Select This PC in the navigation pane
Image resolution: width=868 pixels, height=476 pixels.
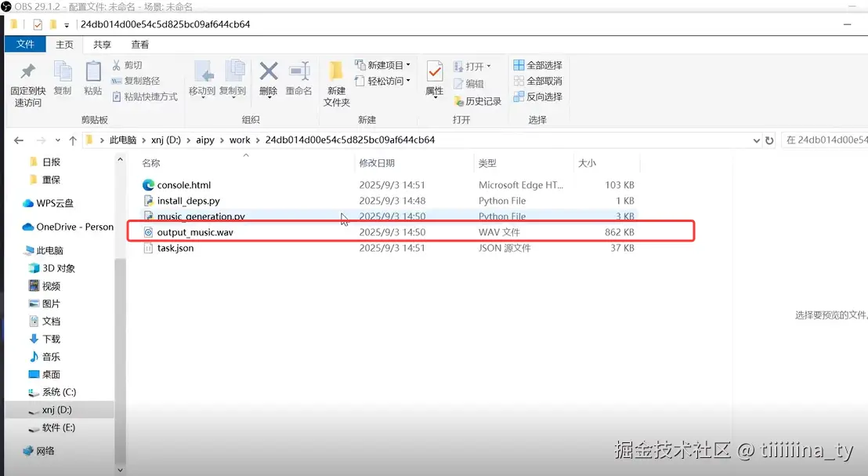[x=44, y=250]
